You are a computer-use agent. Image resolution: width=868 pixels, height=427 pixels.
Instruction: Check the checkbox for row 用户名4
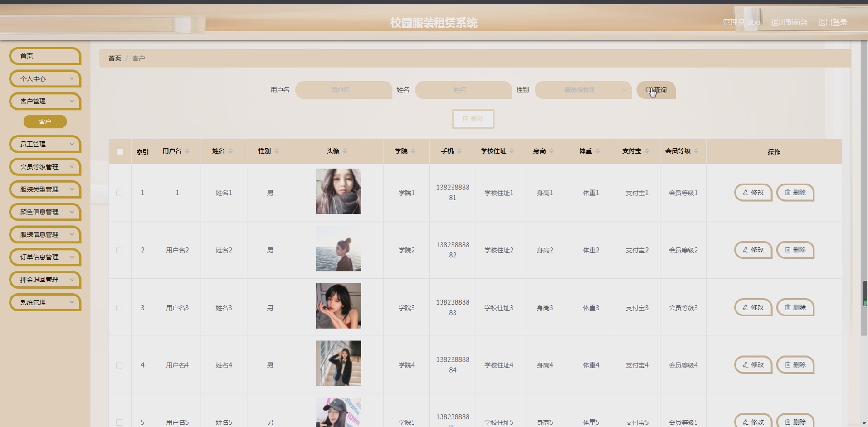coord(119,365)
